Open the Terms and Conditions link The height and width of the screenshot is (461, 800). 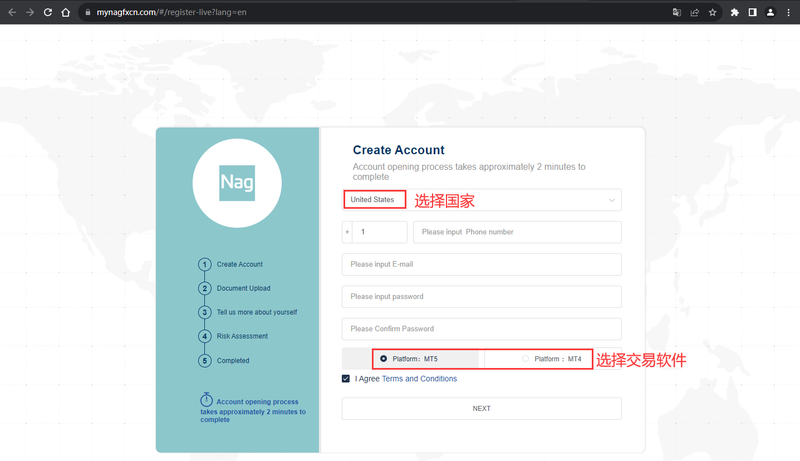click(x=419, y=378)
